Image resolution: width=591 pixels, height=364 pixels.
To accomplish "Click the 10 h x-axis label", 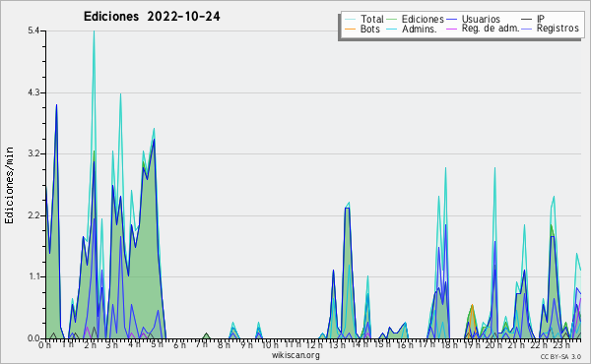I will (x=270, y=345).
